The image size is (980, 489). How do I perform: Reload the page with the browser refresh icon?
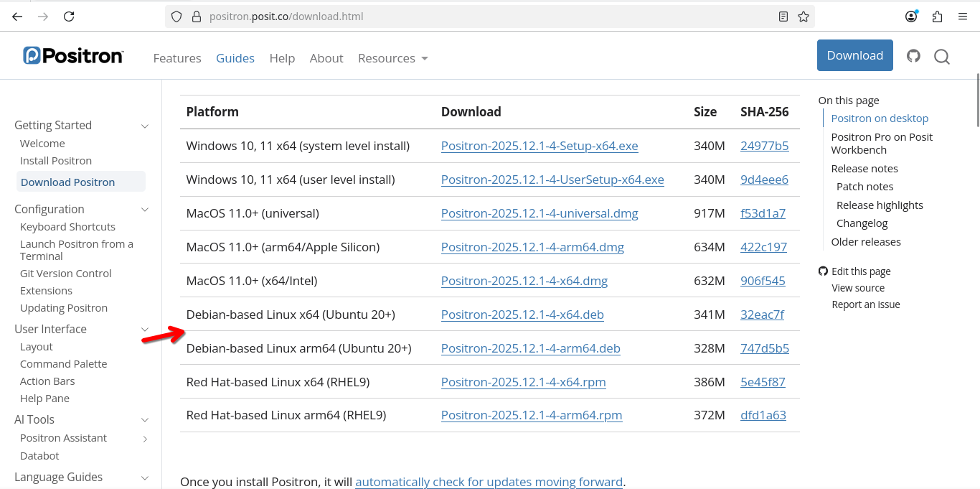tap(69, 17)
